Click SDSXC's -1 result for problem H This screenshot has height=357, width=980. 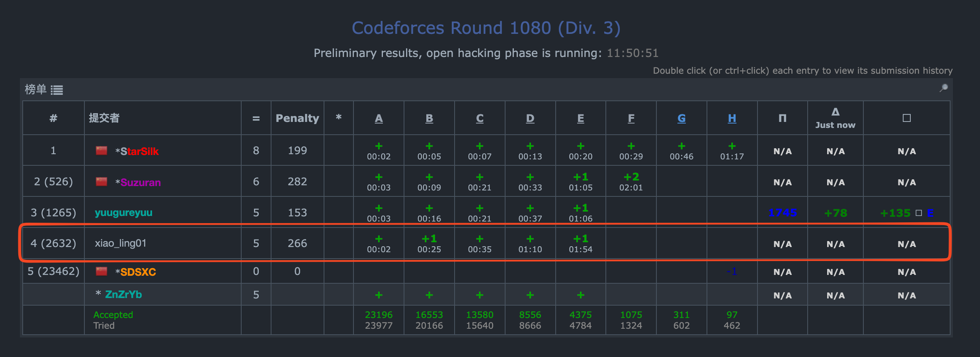tap(732, 271)
